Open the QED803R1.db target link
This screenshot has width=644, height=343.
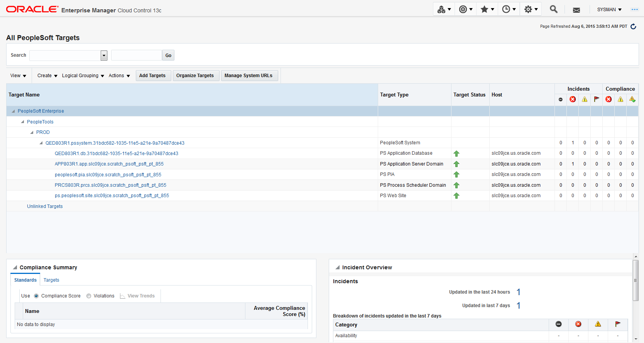point(117,154)
